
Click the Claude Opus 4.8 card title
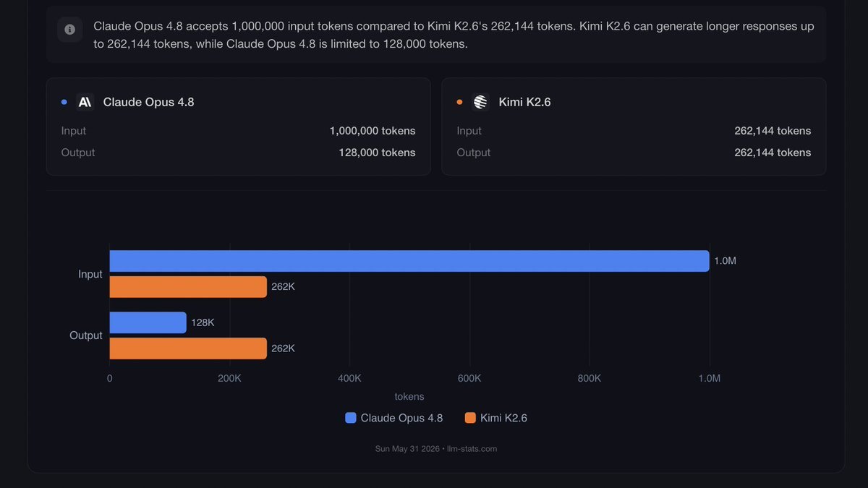[148, 102]
